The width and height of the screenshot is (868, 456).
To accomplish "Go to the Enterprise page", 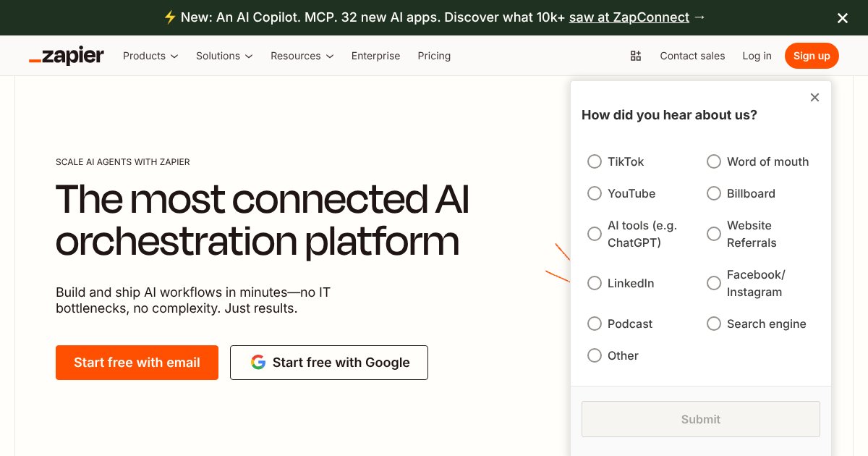I will click(375, 56).
